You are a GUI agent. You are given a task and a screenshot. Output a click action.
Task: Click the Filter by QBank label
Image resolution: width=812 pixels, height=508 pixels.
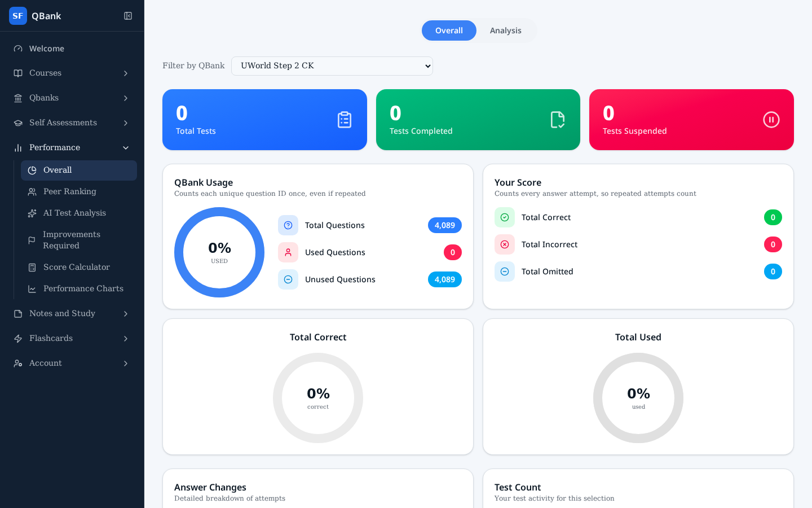click(x=193, y=66)
